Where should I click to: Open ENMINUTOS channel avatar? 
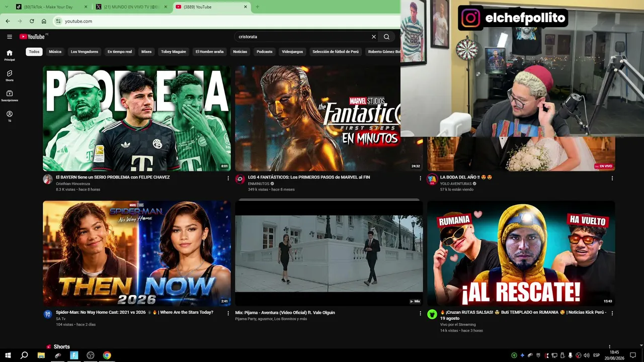point(240,179)
